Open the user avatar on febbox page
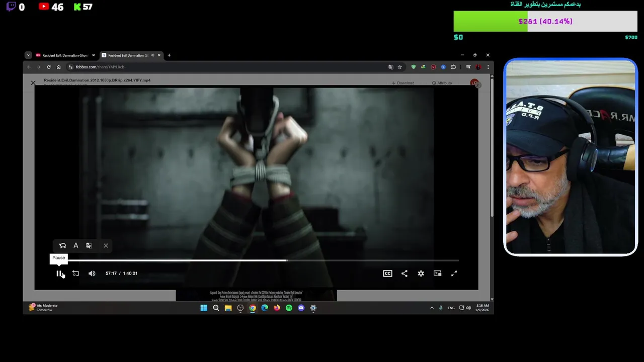Image resolution: width=644 pixels, height=362 pixels. [474, 83]
